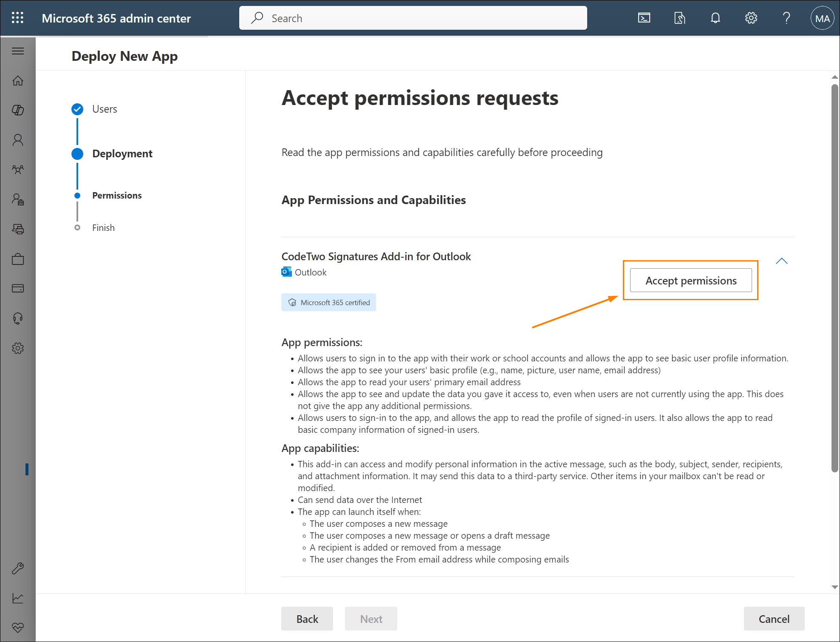Go to the Home icon in sidebar
840x642 pixels.
(17, 81)
